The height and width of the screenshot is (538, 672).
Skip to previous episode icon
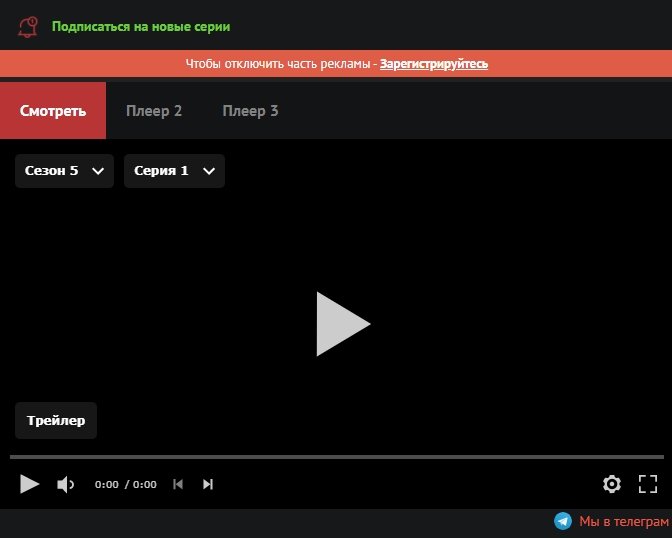[178, 484]
